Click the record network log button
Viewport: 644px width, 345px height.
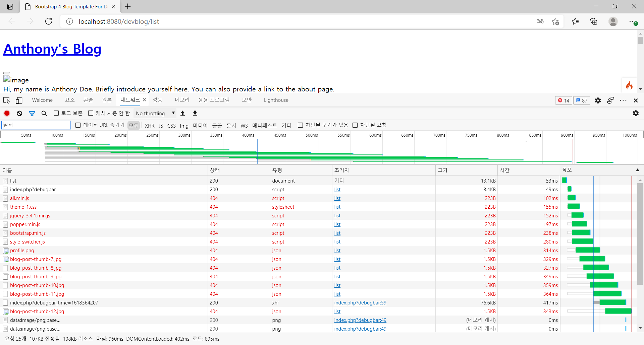[7, 113]
